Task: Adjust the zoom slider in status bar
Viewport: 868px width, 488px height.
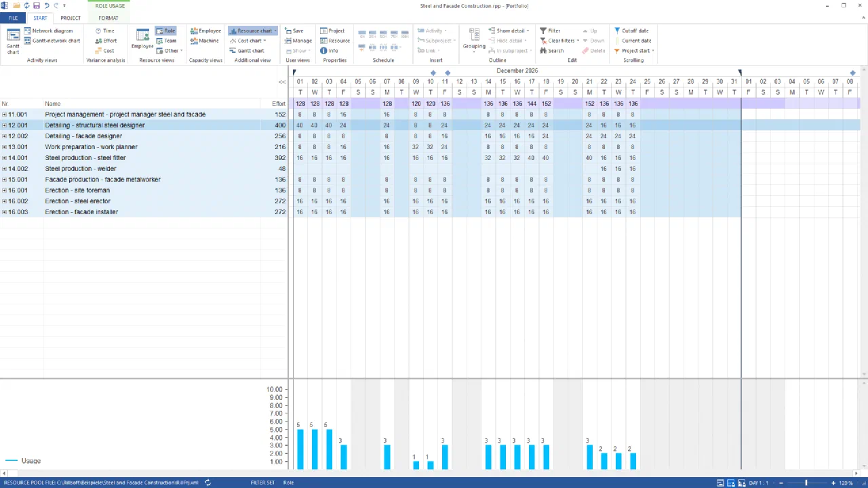Action: pyautogui.click(x=806, y=483)
